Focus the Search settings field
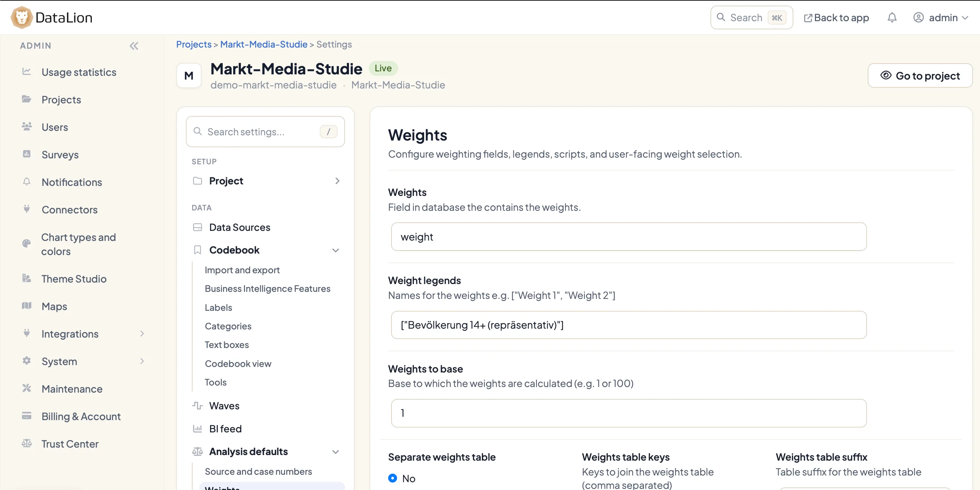The height and width of the screenshot is (490, 980). (x=265, y=132)
